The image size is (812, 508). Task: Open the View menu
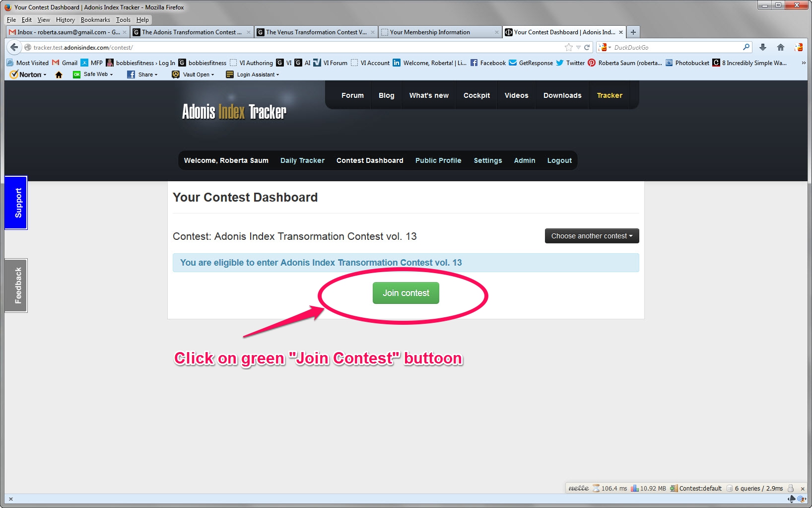tap(44, 20)
